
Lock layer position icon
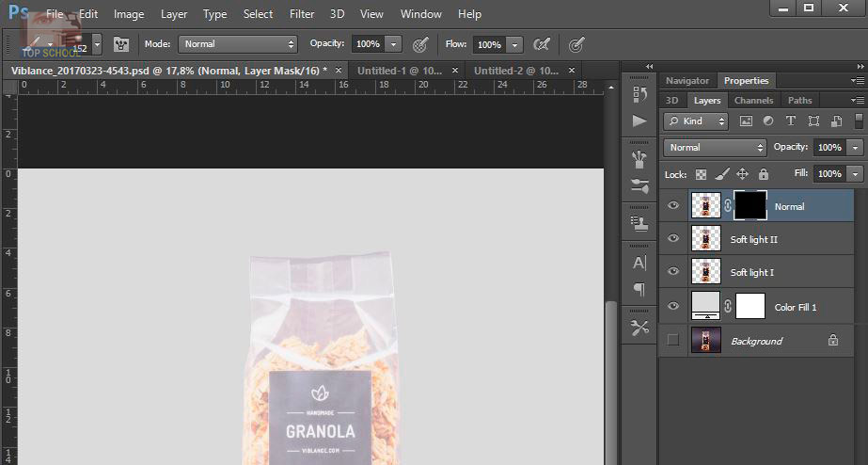pyautogui.click(x=742, y=174)
